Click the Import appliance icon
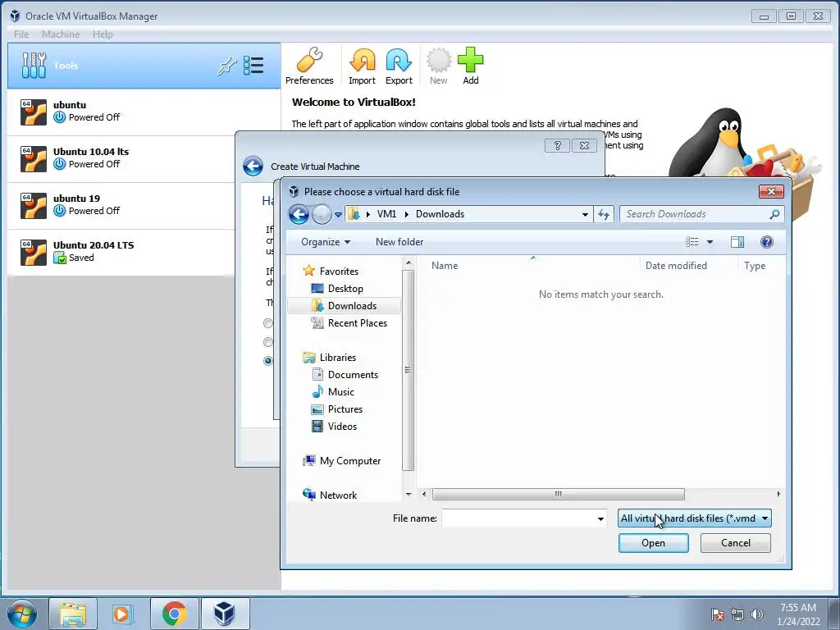 tap(362, 66)
